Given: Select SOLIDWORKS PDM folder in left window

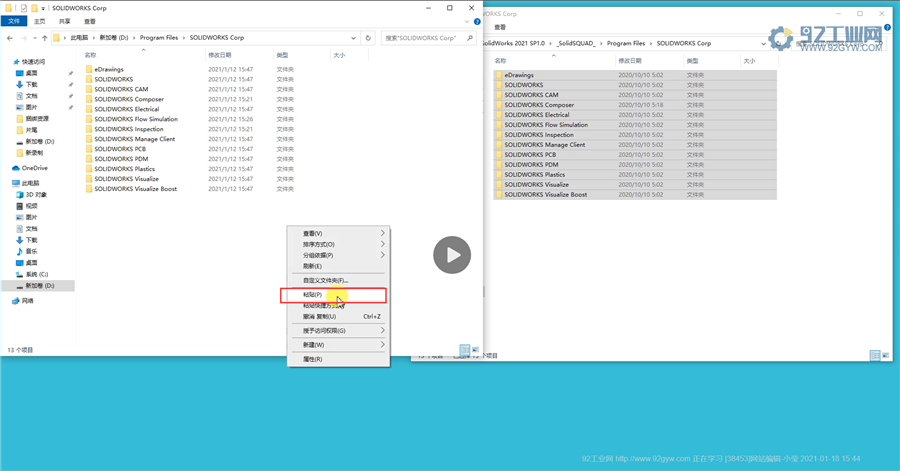Looking at the screenshot, I should click(121, 159).
